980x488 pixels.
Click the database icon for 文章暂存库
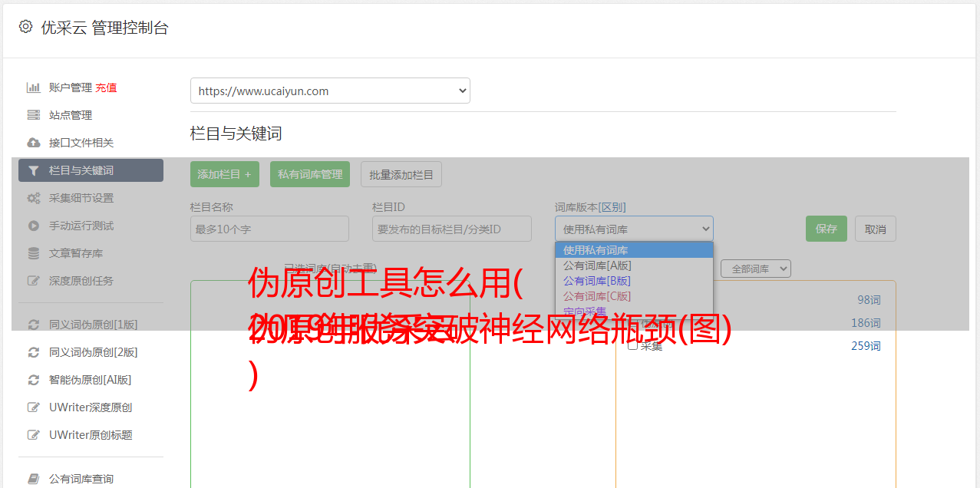click(34, 253)
